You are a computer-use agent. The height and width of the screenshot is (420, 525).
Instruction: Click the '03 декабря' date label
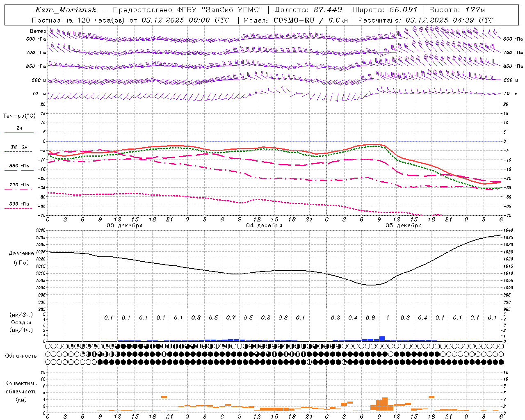(125, 226)
